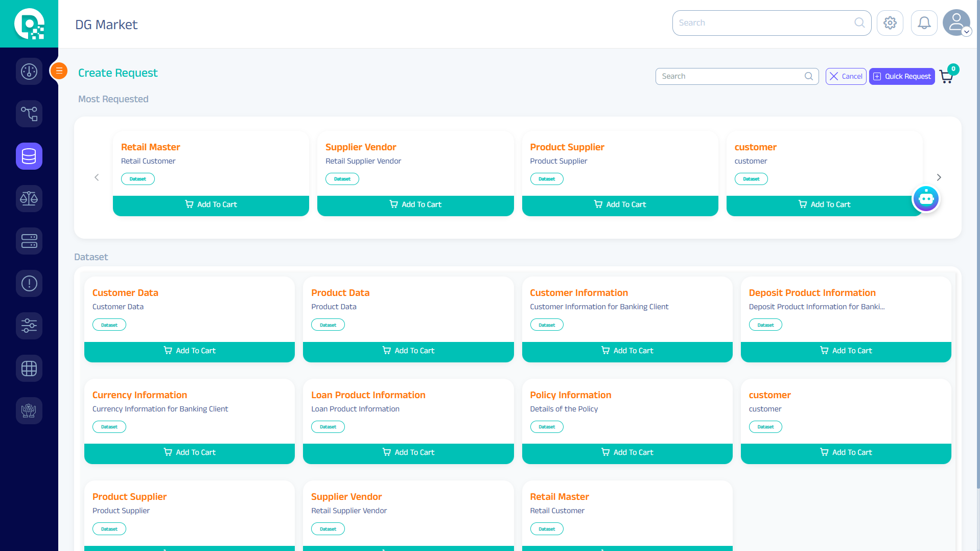Open the sliders settings sidebar icon
Screen dimensions: 980x551
(29, 326)
